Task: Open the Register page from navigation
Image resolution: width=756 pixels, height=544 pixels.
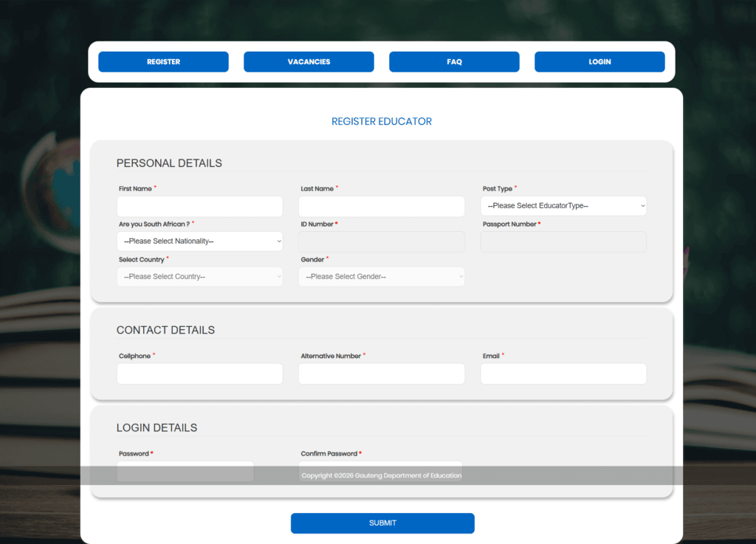Action: (x=163, y=62)
